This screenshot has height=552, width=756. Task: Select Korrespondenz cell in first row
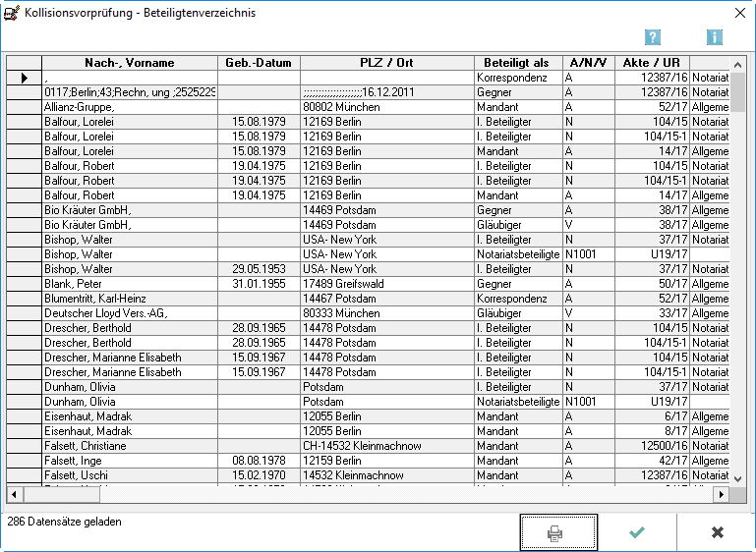point(518,78)
